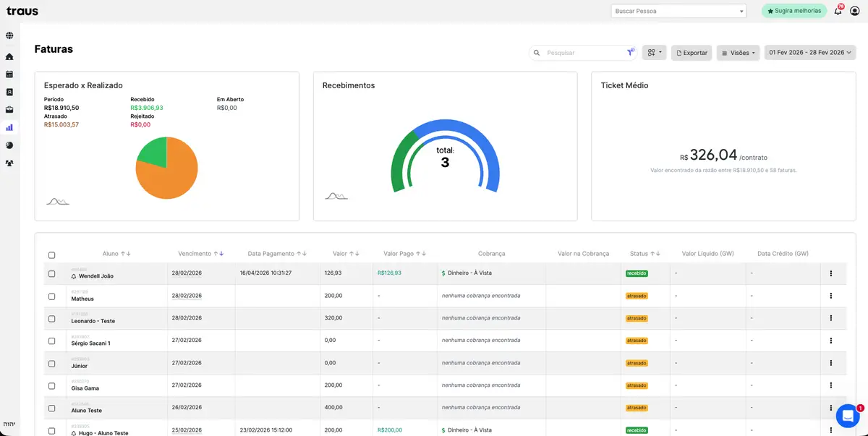Open the pie chart sidebar icon
The height and width of the screenshot is (436, 868).
[9, 145]
